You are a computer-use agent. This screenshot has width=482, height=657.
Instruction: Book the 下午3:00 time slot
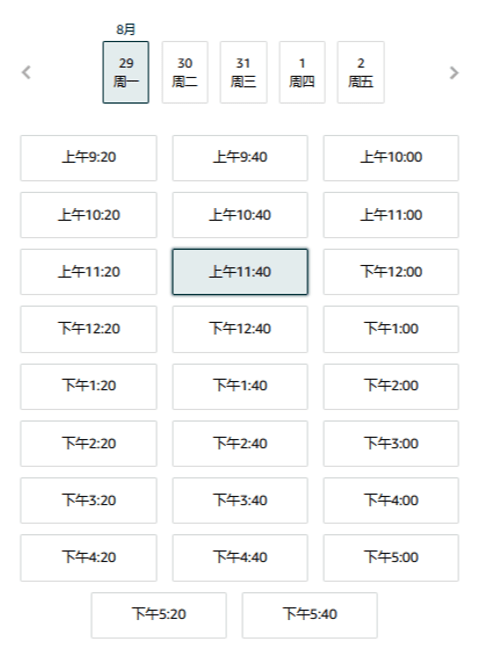coord(391,443)
